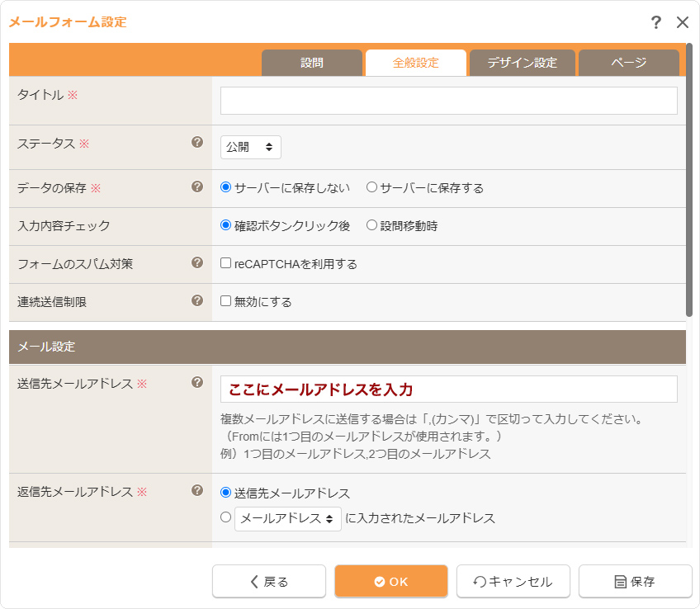Switch to the 設問 tab

click(312, 63)
